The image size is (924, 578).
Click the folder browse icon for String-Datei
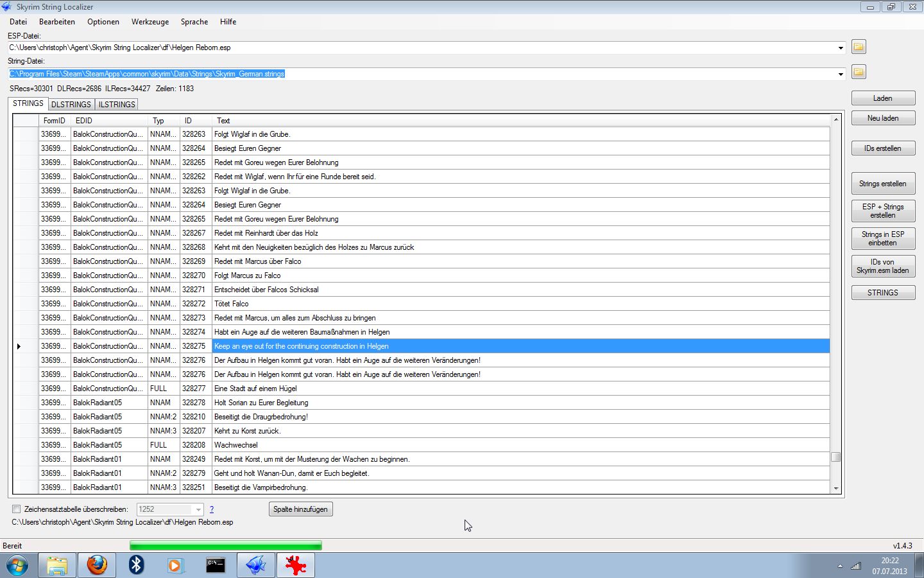(859, 72)
